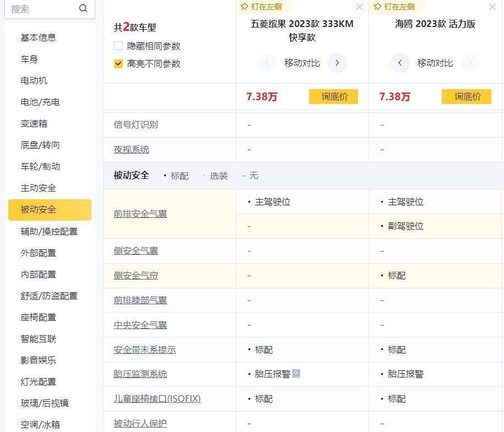
Task: Open 侧安全气帘 parameter link
Action: point(136,276)
